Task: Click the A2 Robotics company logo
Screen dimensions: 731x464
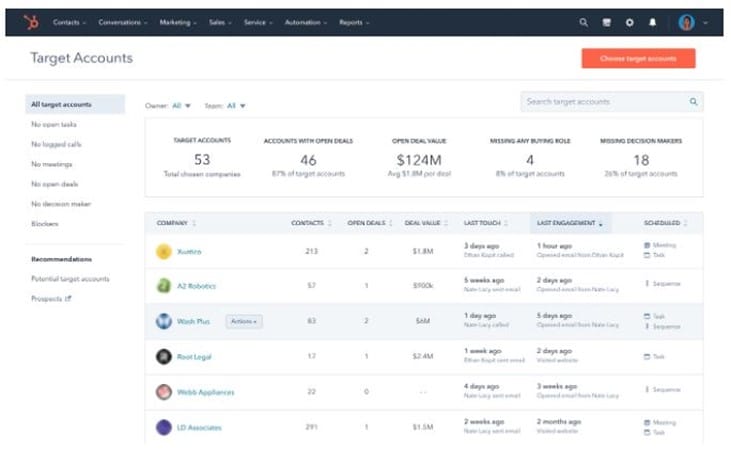Action: point(164,285)
